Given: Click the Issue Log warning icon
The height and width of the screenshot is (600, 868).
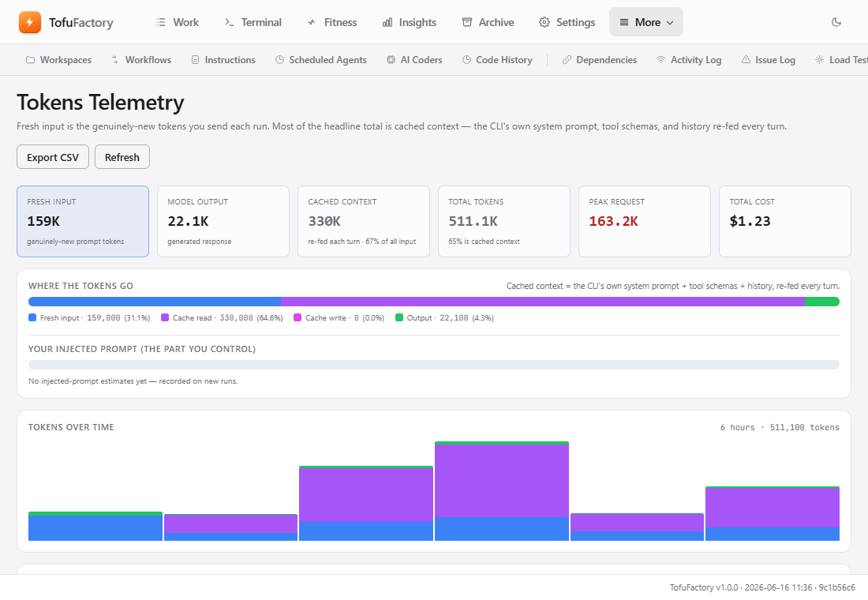Looking at the screenshot, I should click(x=746, y=60).
